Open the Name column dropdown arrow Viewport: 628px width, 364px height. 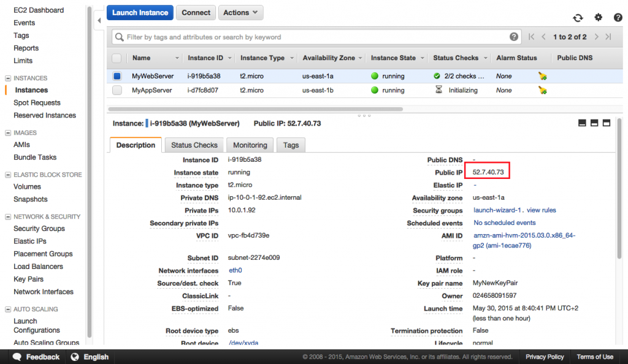click(x=177, y=58)
